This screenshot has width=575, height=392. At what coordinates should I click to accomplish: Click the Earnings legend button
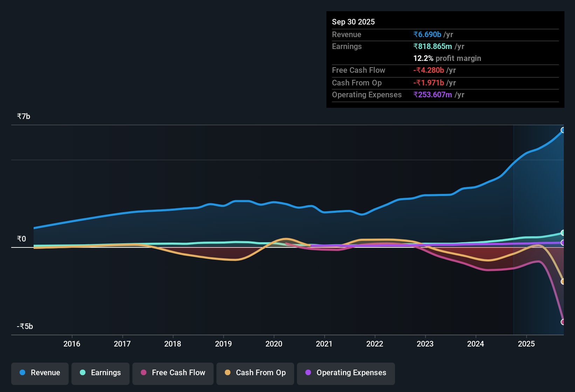101,373
